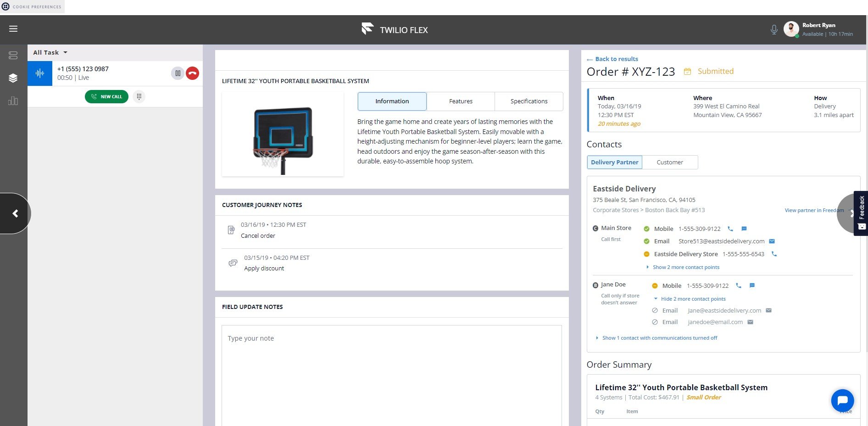The height and width of the screenshot is (426, 868).
Task: Email Store513@eastsidedelivery.com via envelope icon
Action: 772,241
